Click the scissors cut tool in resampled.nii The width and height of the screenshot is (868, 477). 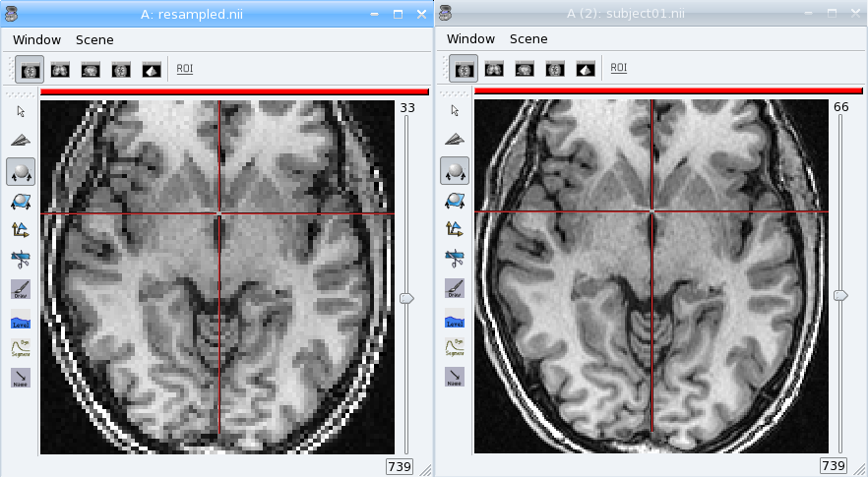(21, 259)
